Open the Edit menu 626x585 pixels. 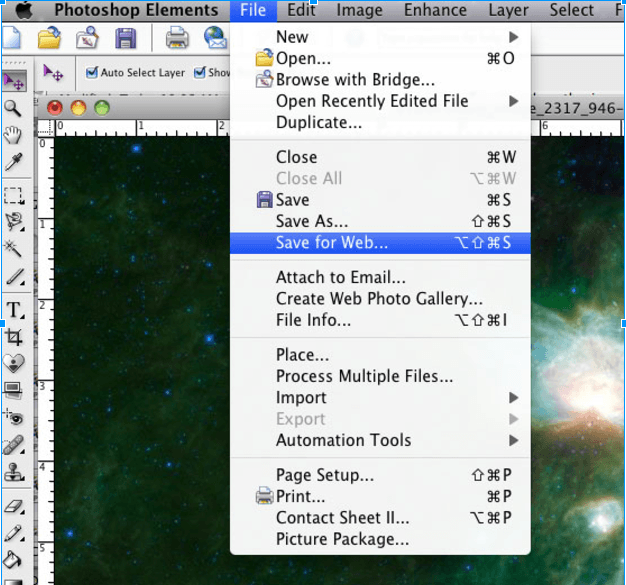[301, 10]
